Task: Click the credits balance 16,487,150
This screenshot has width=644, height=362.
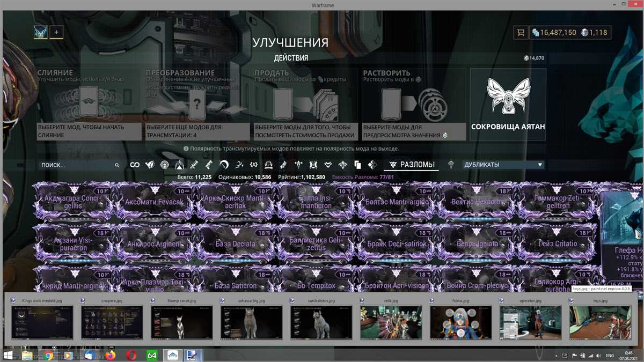Action: point(554,33)
